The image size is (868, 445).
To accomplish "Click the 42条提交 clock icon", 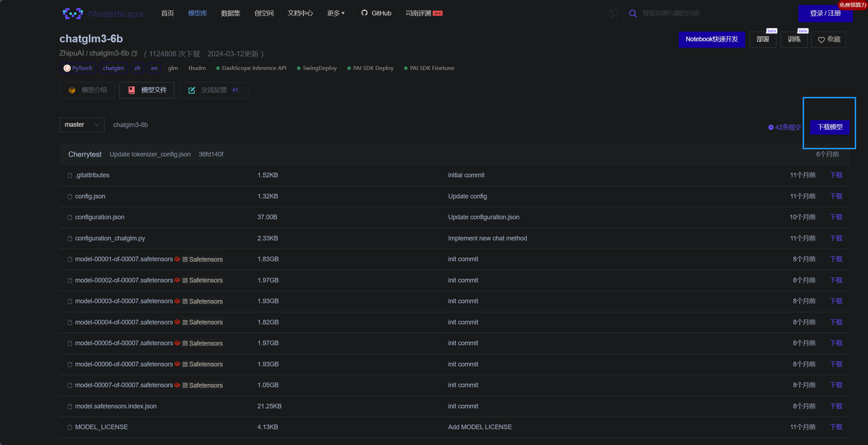I will [x=771, y=127].
